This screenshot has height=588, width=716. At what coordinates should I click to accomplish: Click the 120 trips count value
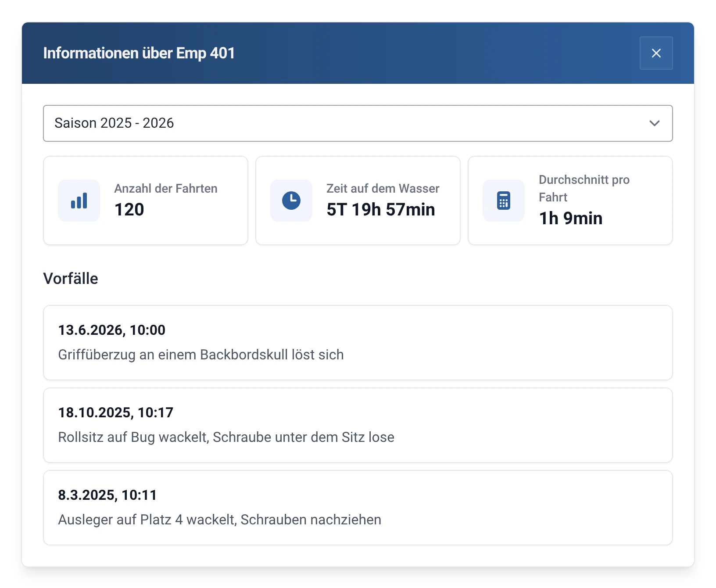(x=129, y=210)
